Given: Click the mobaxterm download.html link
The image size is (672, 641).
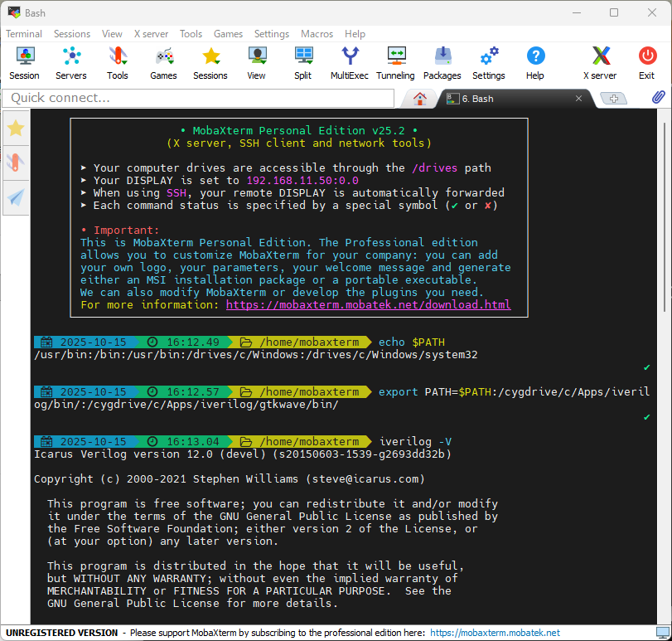Looking at the screenshot, I should pos(368,305).
